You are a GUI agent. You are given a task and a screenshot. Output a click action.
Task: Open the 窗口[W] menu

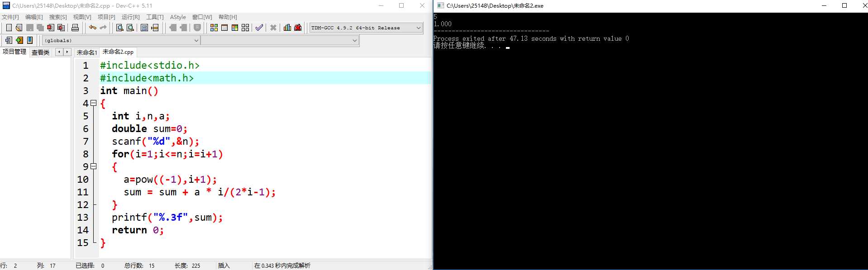pos(202,17)
